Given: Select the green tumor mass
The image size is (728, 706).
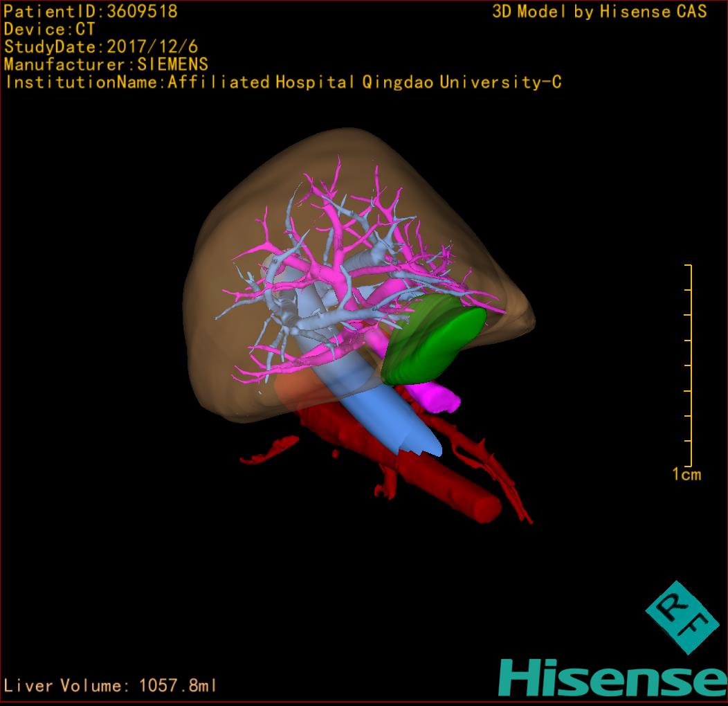Looking at the screenshot, I should 437,343.
